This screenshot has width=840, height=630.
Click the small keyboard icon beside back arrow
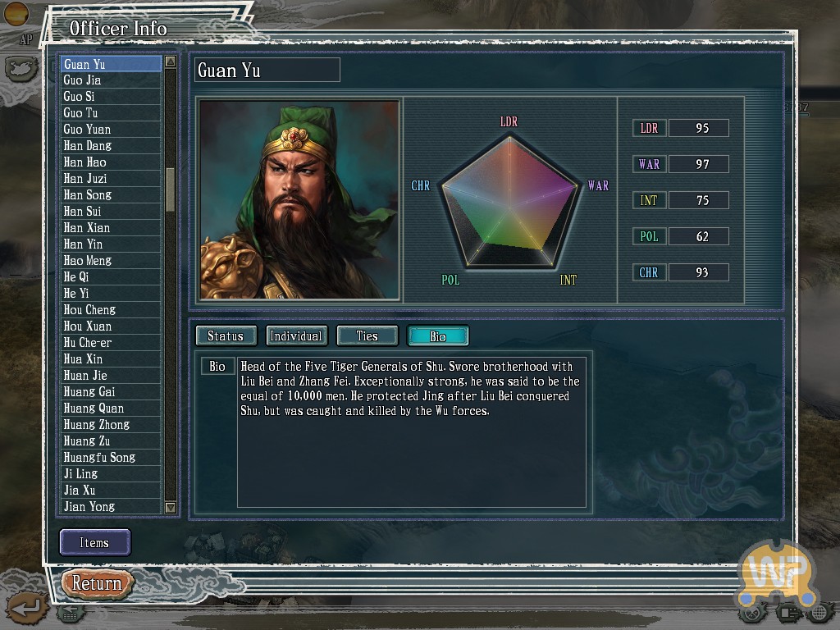click(70, 613)
